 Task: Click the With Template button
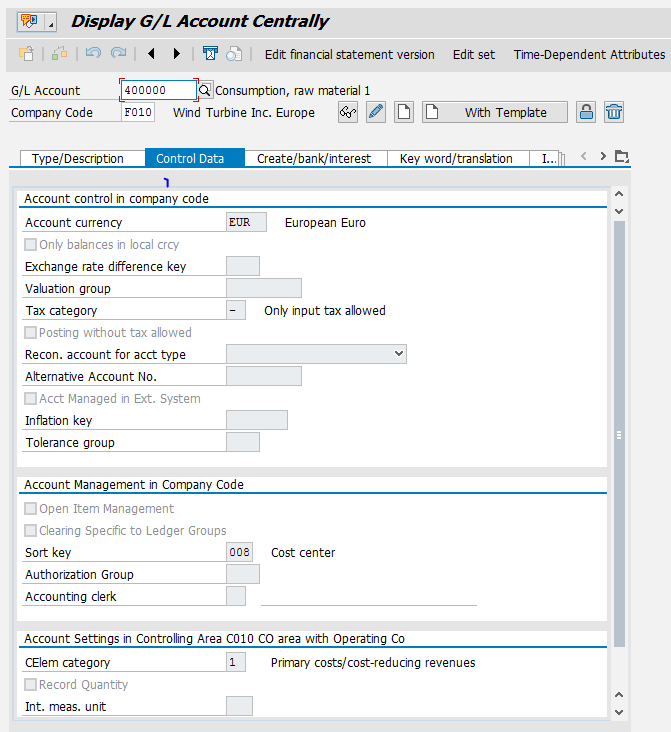[495, 112]
